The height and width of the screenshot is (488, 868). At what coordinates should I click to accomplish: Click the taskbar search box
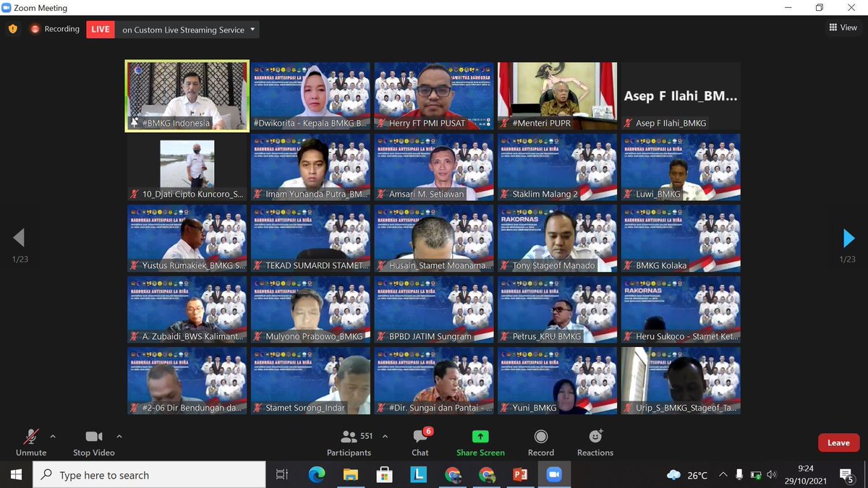click(149, 475)
